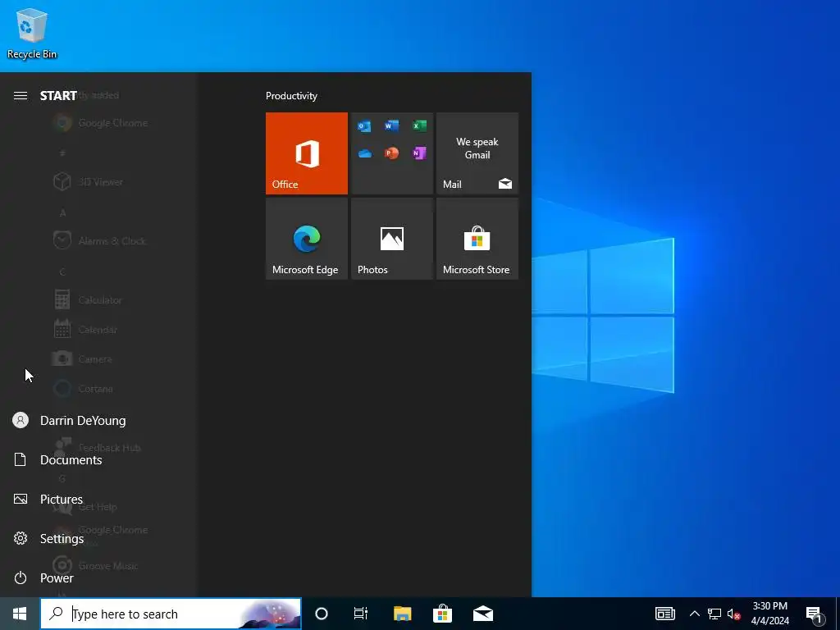The image size is (840, 630).
Task: Open the Documents folder from Start
Action: [99, 459]
